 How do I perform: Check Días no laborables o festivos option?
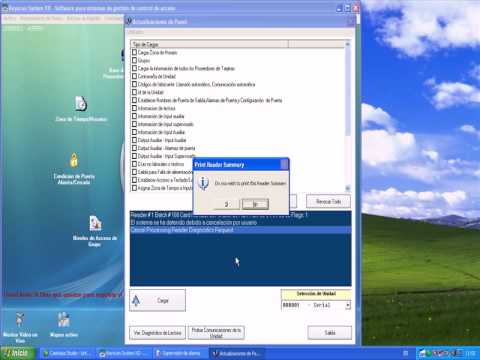(x=134, y=164)
